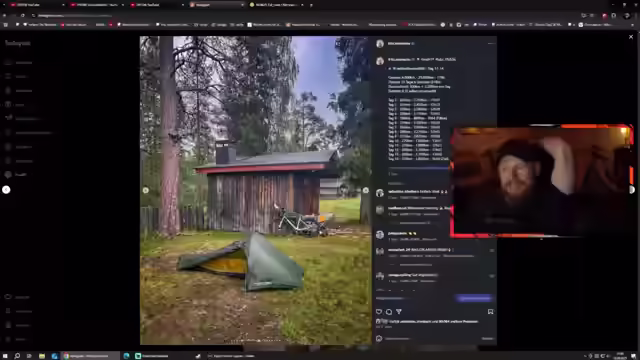640x360 pixels.
Task: Switch to the fifth browser tab
Action: [277, 5]
